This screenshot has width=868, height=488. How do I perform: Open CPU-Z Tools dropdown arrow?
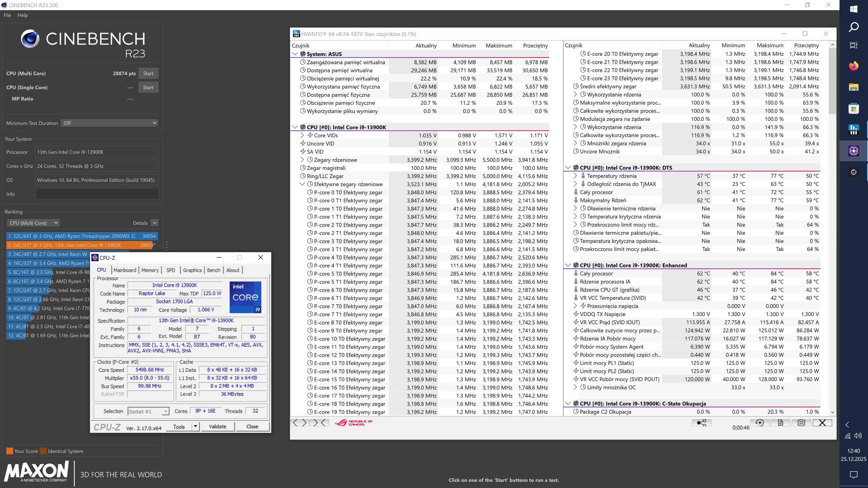pos(195,426)
